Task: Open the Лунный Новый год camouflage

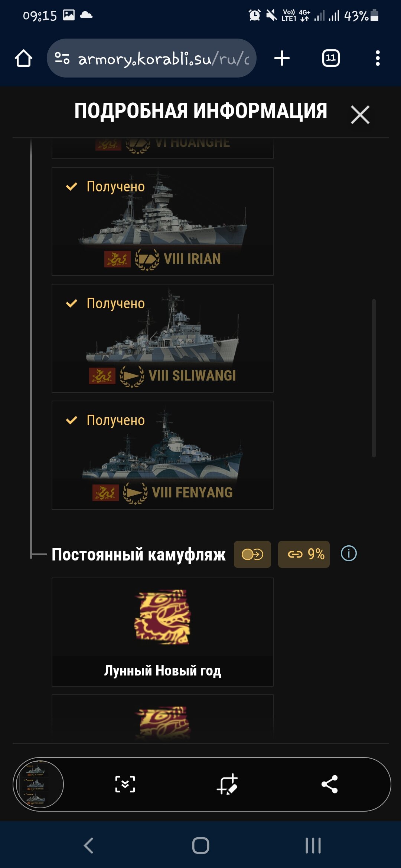Action: point(163,632)
